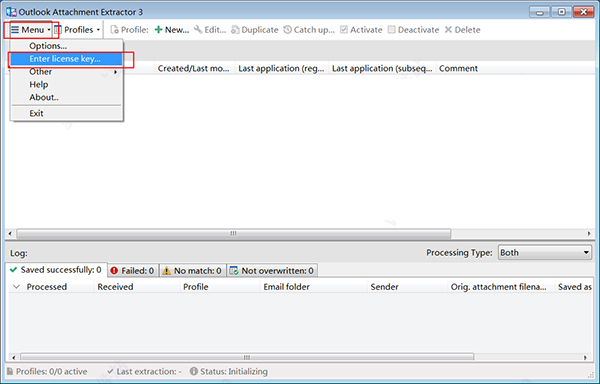600x384 pixels.
Task: Minimize the Outlook Attachment Extractor window
Action: pyautogui.click(x=540, y=12)
